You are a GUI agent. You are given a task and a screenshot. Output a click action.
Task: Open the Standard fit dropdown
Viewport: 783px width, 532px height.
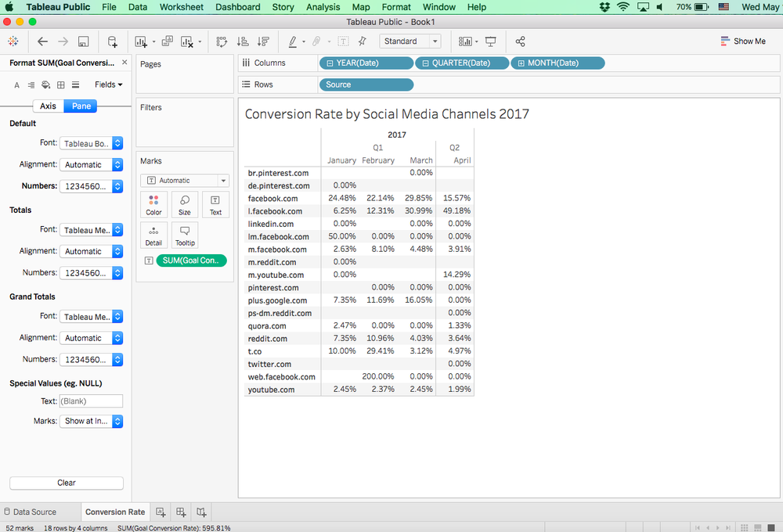coord(410,41)
